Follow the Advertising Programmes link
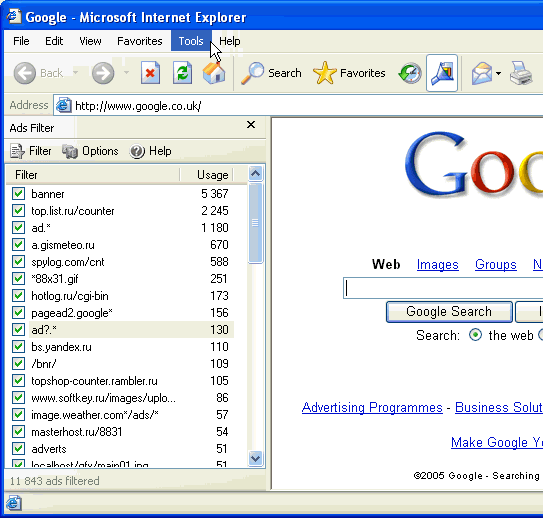The height and width of the screenshot is (518, 543). tap(372, 408)
